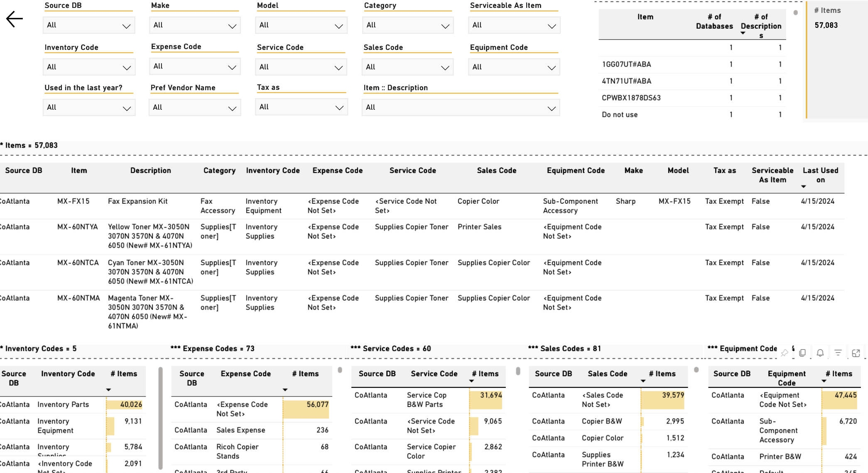Expand the Category slicer dropdown

point(408,25)
